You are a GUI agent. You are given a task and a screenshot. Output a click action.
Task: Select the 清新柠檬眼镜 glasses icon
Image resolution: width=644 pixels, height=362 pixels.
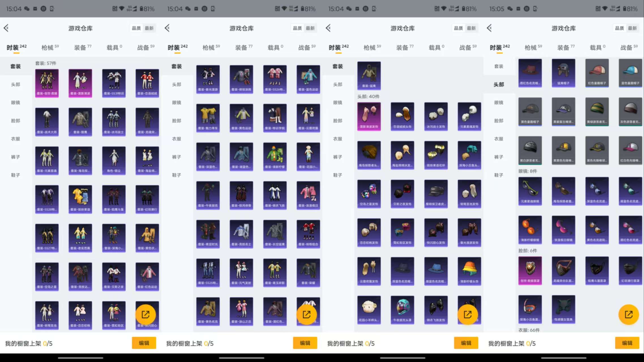pyautogui.click(x=530, y=230)
